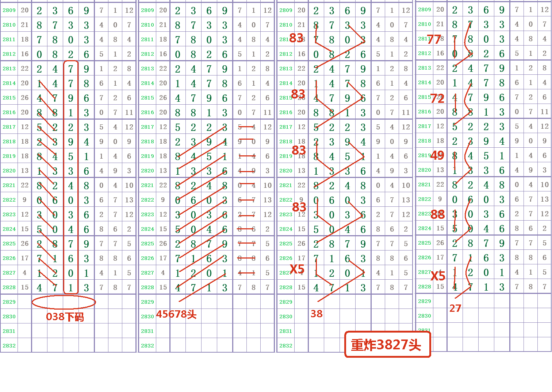
Task: Click the green number 9 in row 2813
Action: (86, 69)
